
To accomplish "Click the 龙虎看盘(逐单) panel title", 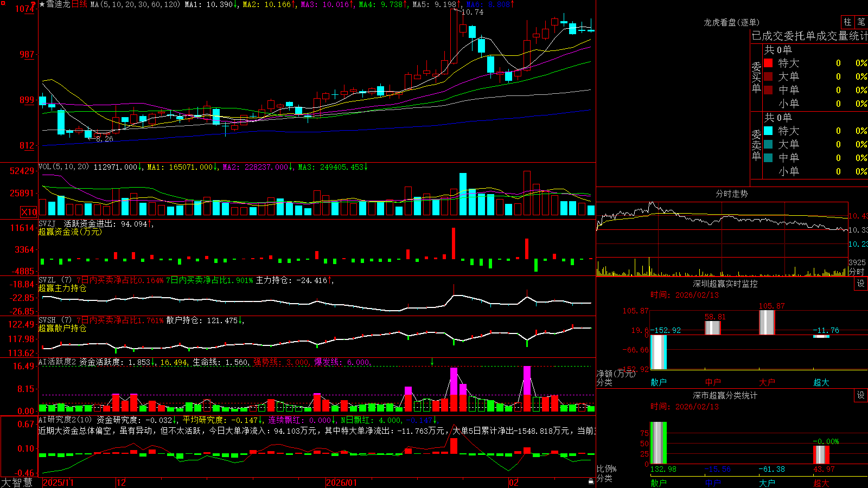I will point(731,22).
